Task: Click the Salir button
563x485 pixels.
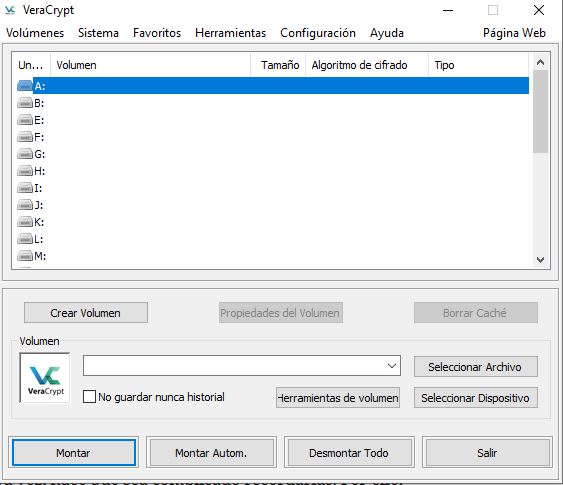Action: click(x=487, y=453)
